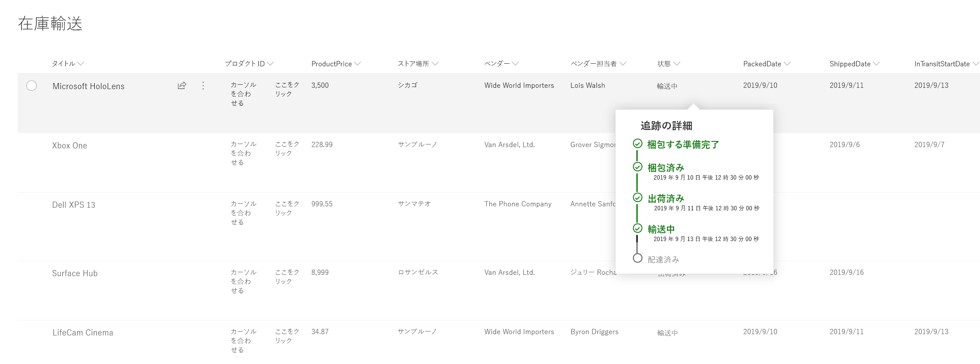Viewport: 980px width, 364px height.
Task: Click the 34.87 price cell
Action: pyautogui.click(x=320, y=332)
